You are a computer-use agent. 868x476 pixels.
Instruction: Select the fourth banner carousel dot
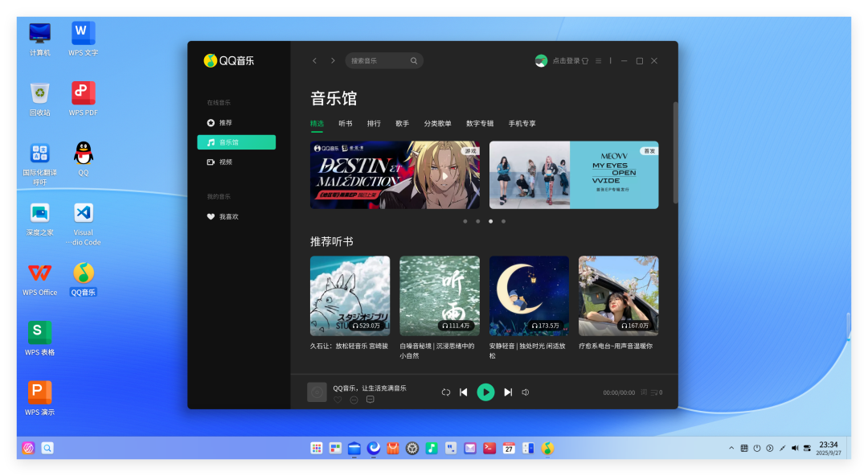click(x=503, y=221)
